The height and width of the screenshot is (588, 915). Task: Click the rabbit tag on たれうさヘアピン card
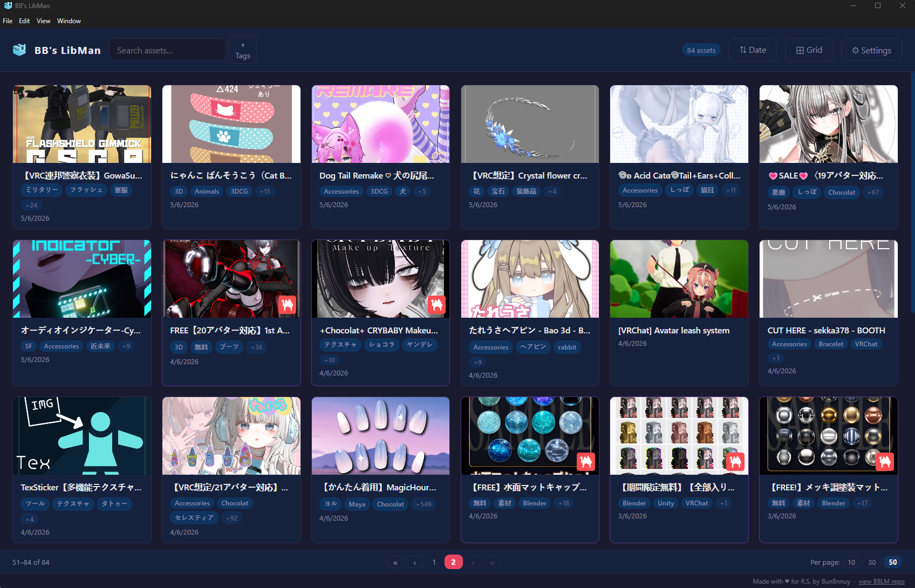coord(567,347)
